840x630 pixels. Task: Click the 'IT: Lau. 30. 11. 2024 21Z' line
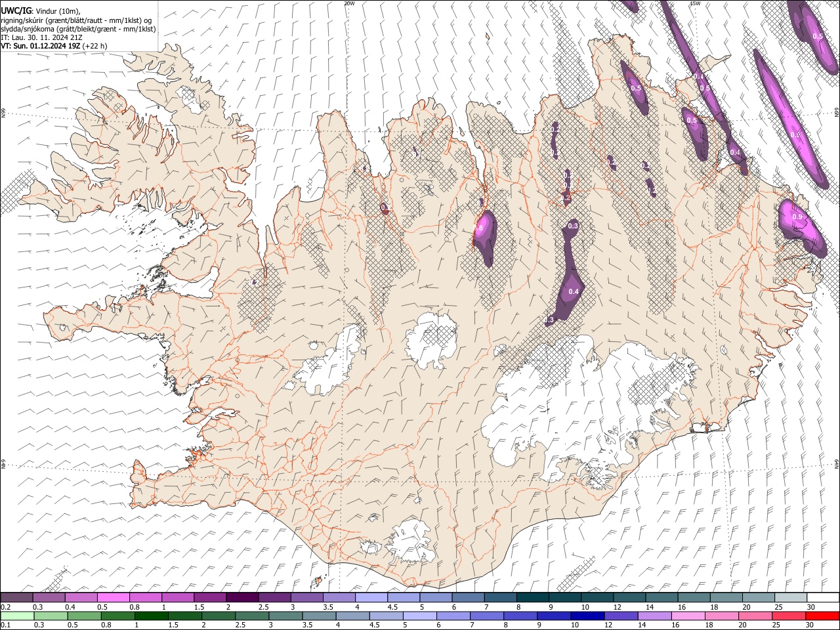pos(41,37)
